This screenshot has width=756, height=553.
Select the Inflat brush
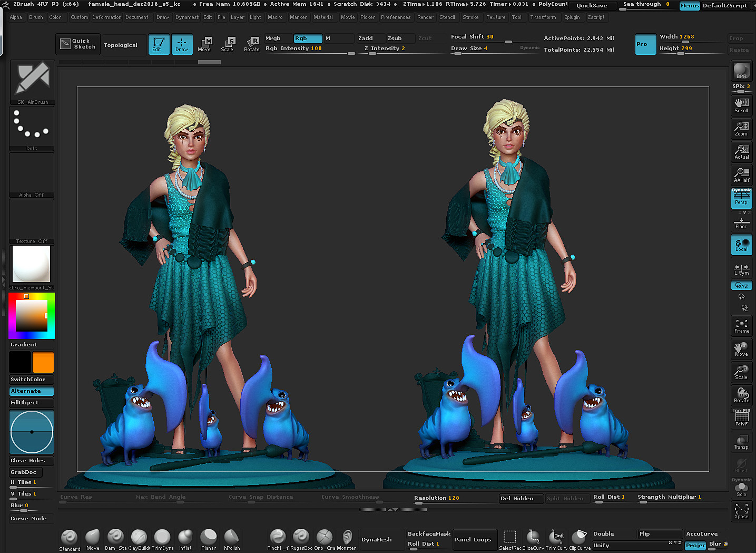tap(185, 540)
